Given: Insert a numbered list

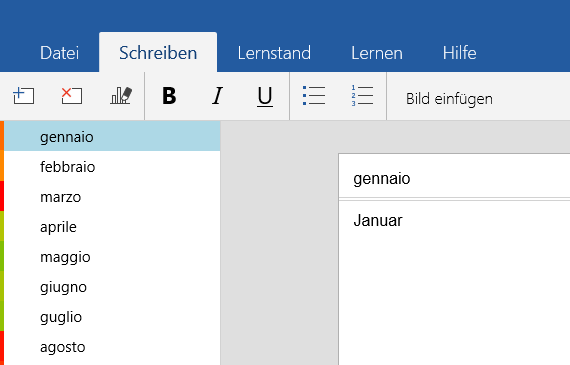Looking at the screenshot, I should (x=362, y=96).
